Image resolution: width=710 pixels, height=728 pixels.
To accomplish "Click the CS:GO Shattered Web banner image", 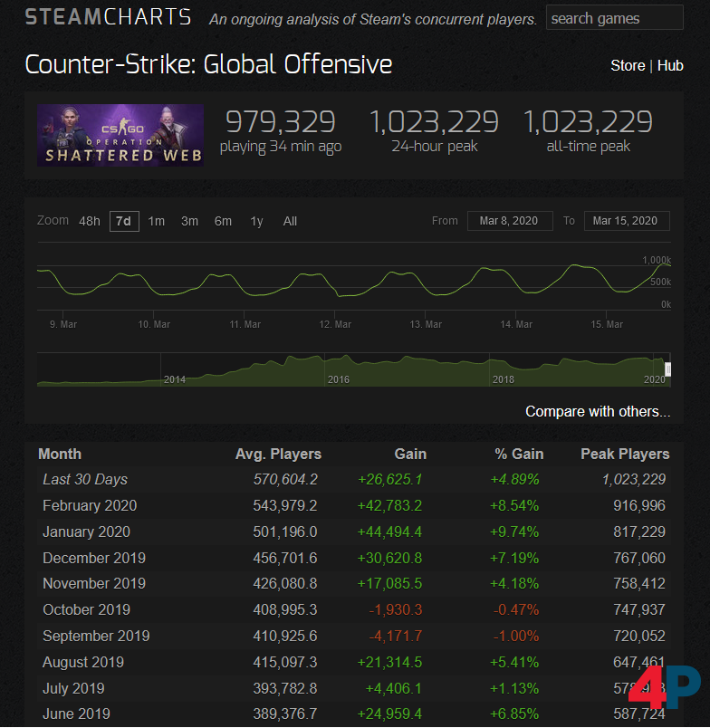I will (120, 135).
